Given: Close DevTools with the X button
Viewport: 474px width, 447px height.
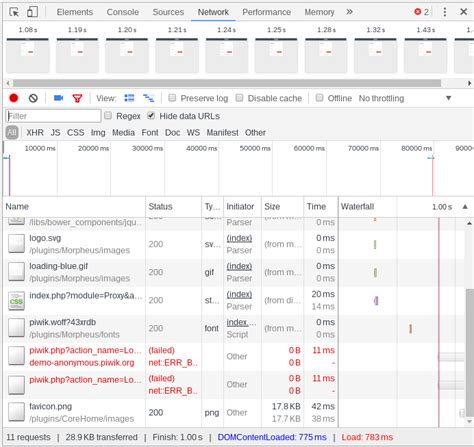Looking at the screenshot, I should [x=463, y=12].
